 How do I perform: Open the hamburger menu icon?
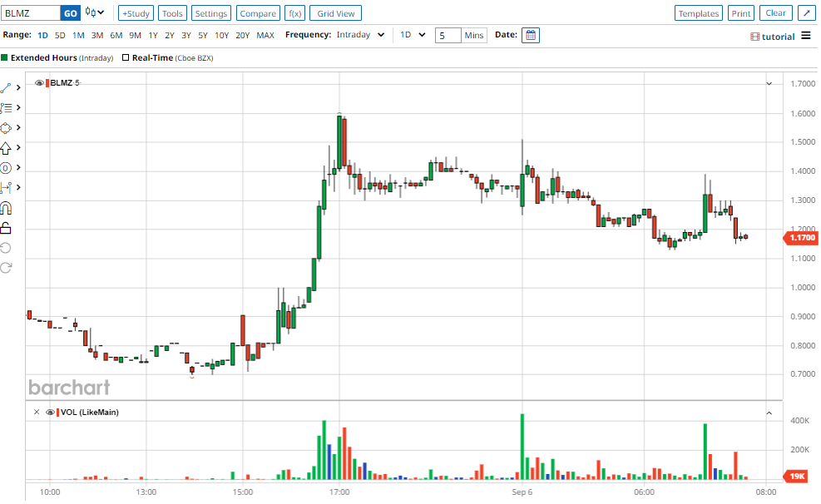[806, 36]
